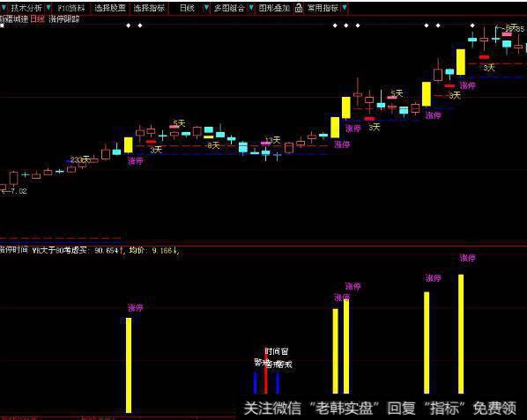The image size is (527, 420).
Task: Expand the 技术分析 dropdown arrow
Action: click(x=48, y=8)
